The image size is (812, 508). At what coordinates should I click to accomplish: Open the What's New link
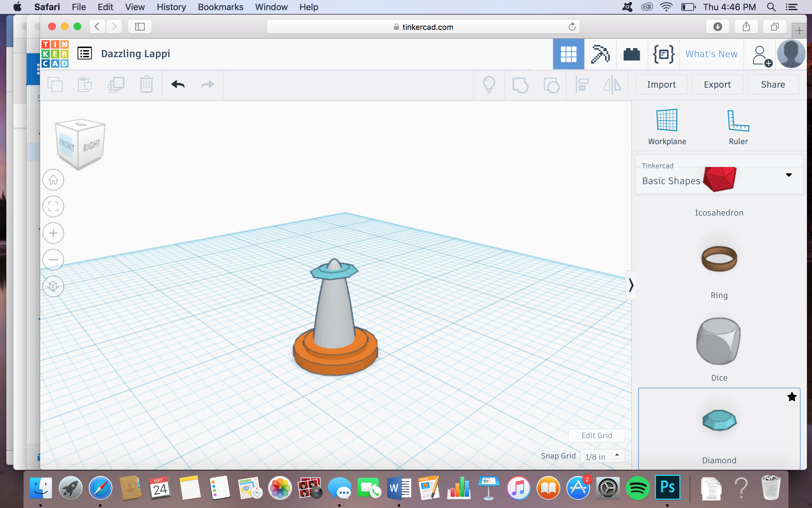[x=711, y=54]
